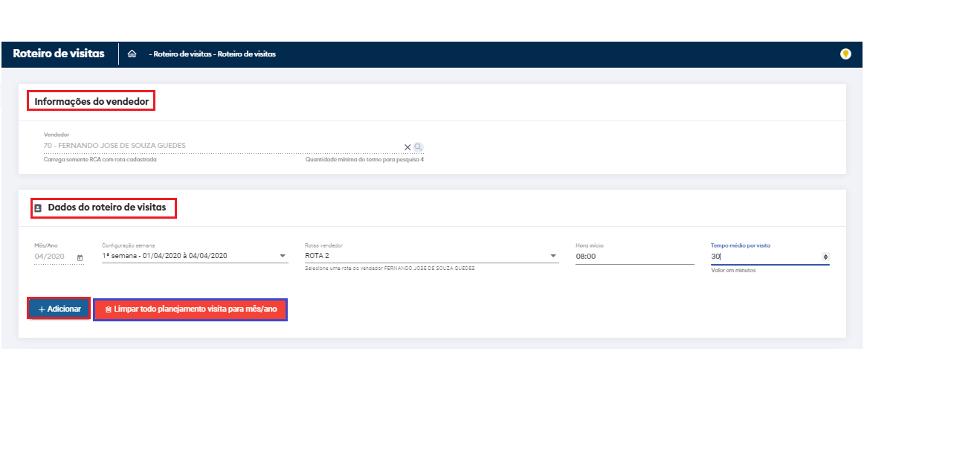Click the 'Valor em minutos' helper text

tap(733, 271)
